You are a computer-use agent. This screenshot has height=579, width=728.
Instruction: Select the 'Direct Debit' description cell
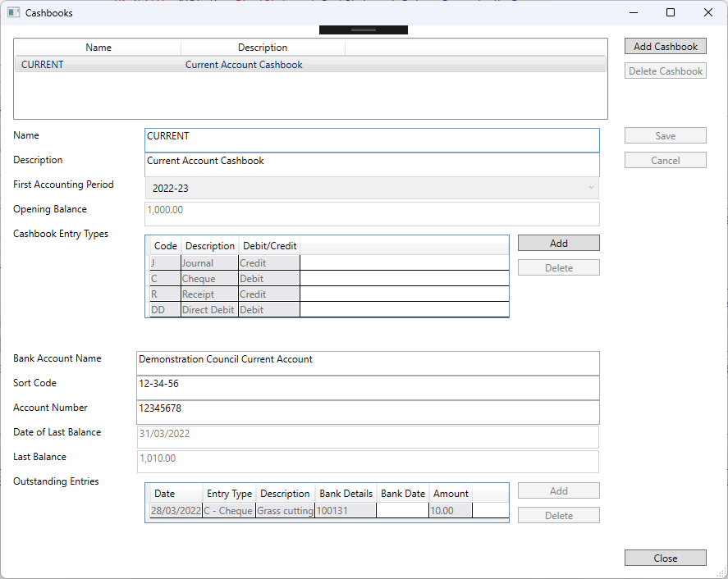tap(209, 310)
